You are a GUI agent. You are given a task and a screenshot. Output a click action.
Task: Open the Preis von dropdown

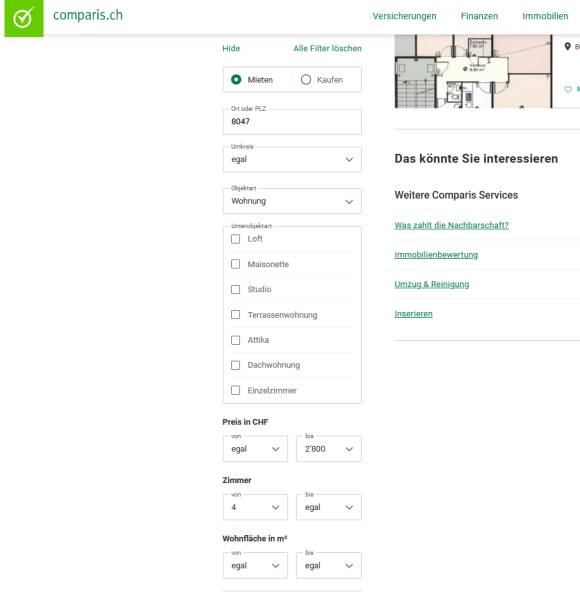coord(255,449)
